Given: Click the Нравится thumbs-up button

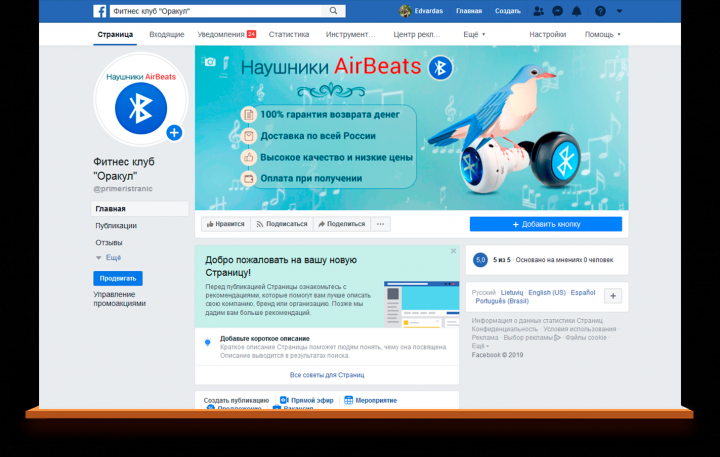Looking at the screenshot, I should (x=225, y=224).
